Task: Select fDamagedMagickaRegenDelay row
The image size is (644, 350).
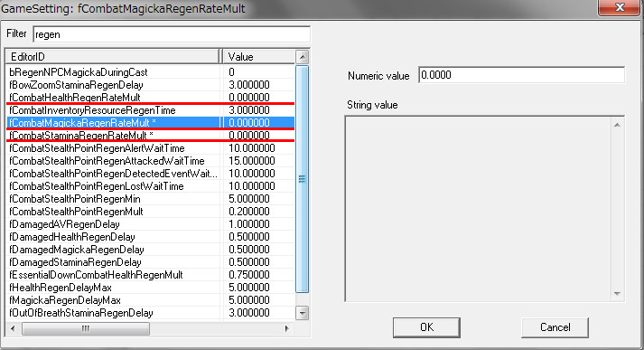Action: [x=150, y=250]
